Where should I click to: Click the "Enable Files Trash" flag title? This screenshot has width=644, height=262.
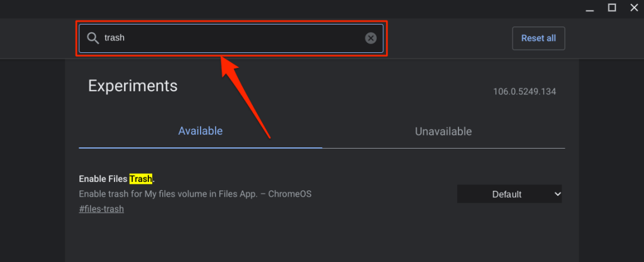104,179
